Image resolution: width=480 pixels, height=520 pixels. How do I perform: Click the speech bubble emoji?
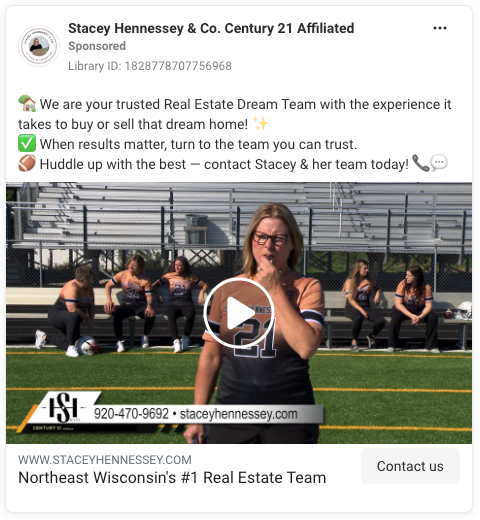[439, 163]
